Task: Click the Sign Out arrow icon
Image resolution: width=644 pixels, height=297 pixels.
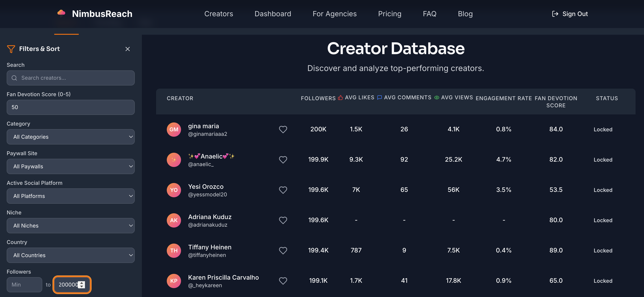Action: [x=555, y=14]
